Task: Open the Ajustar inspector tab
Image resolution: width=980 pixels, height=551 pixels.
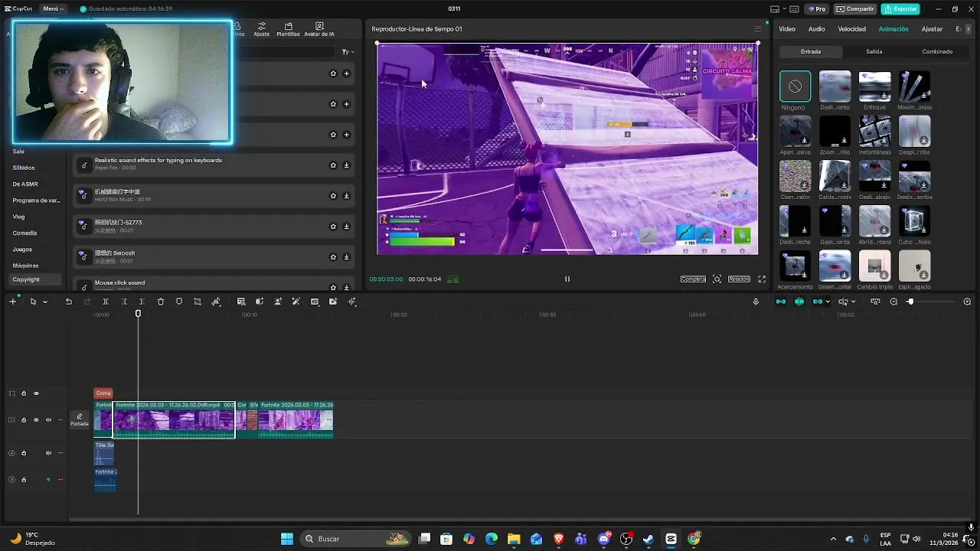Action: pos(932,29)
